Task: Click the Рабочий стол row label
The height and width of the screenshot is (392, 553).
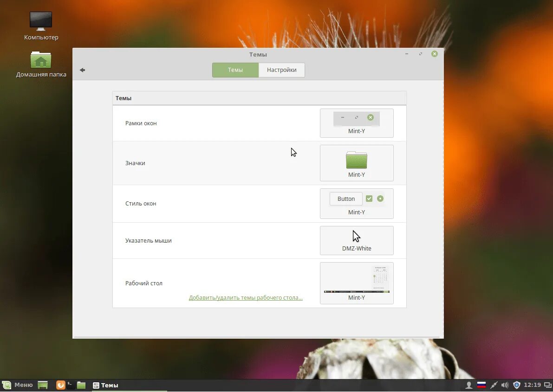Action: (144, 283)
